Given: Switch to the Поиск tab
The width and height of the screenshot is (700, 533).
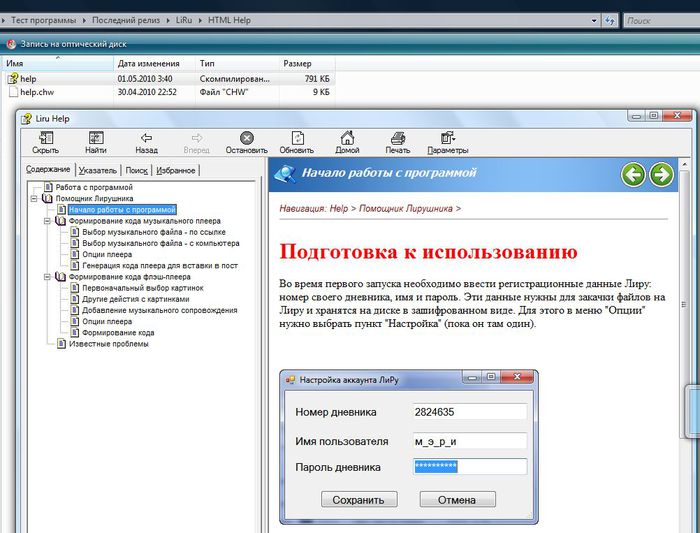Looking at the screenshot, I should pyautogui.click(x=136, y=171).
